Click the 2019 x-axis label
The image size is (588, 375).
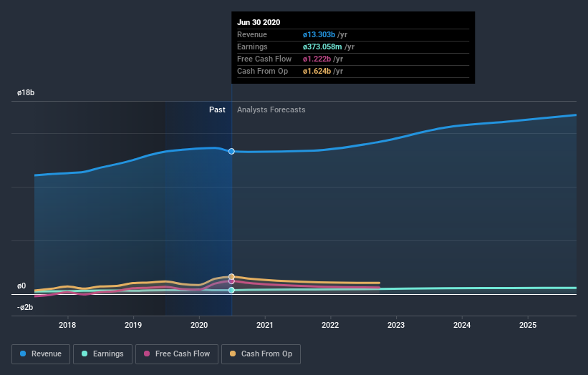[x=133, y=325]
